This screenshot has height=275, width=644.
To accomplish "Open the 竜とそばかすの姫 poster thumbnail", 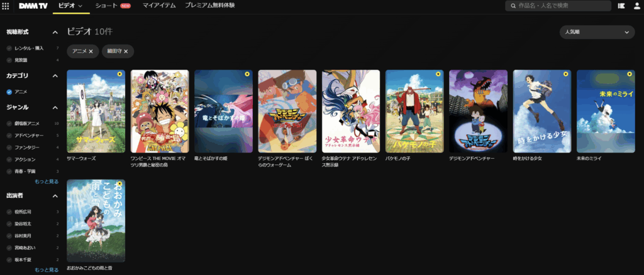I will point(223,111).
